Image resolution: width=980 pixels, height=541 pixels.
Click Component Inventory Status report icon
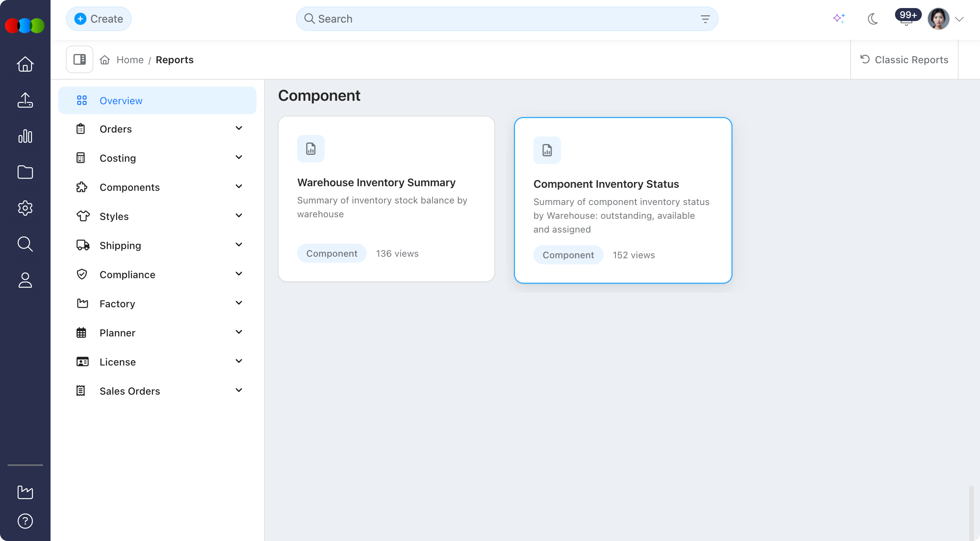click(547, 150)
